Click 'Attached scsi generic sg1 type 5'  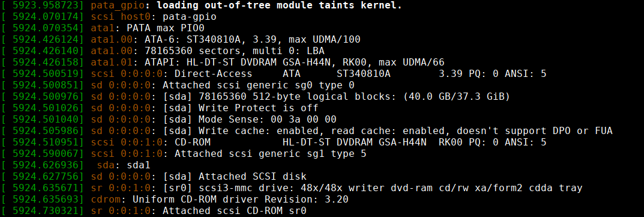(x=270, y=154)
